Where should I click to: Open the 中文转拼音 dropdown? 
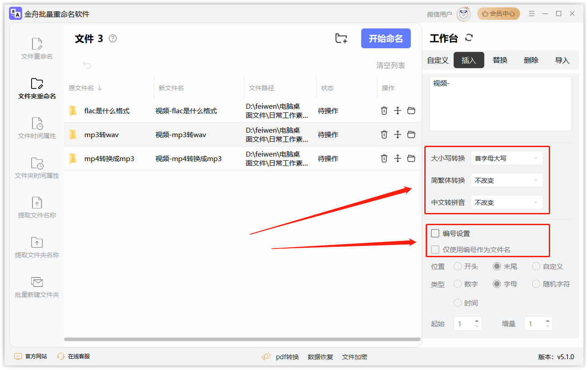(x=507, y=202)
